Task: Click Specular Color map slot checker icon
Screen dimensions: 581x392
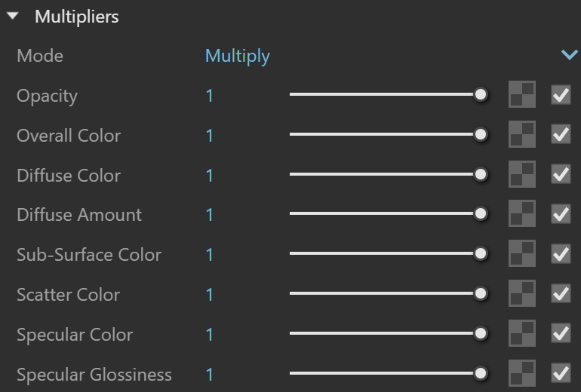Action: coord(521,333)
